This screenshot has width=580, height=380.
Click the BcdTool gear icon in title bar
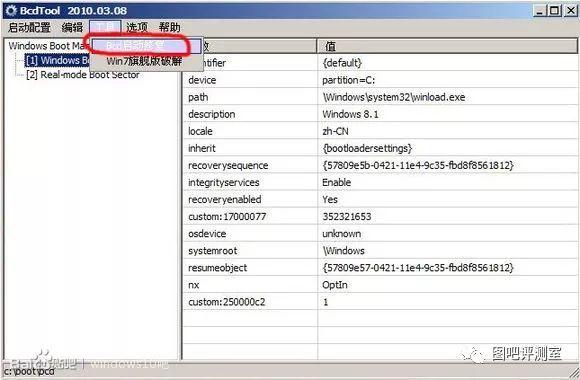[x=11, y=10]
